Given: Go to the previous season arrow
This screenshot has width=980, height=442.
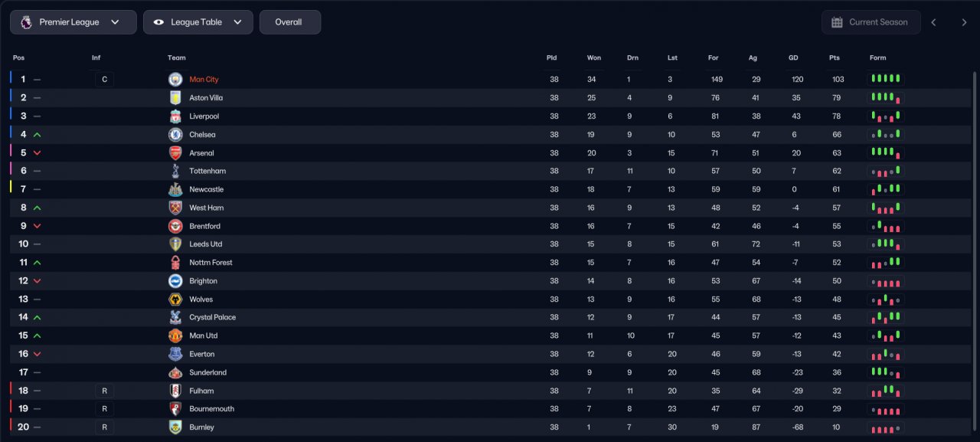Looking at the screenshot, I should coord(933,22).
